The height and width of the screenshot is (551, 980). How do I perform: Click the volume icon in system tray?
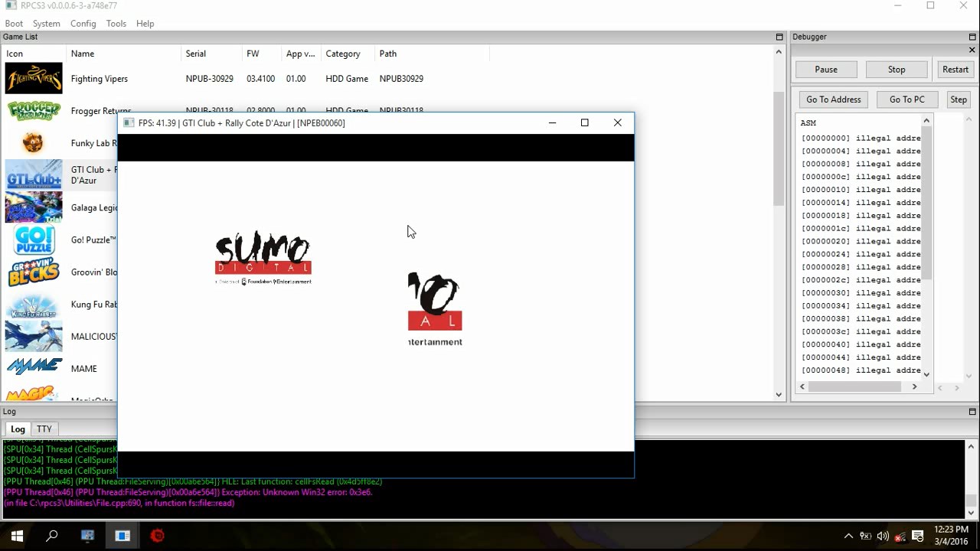click(883, 536)
